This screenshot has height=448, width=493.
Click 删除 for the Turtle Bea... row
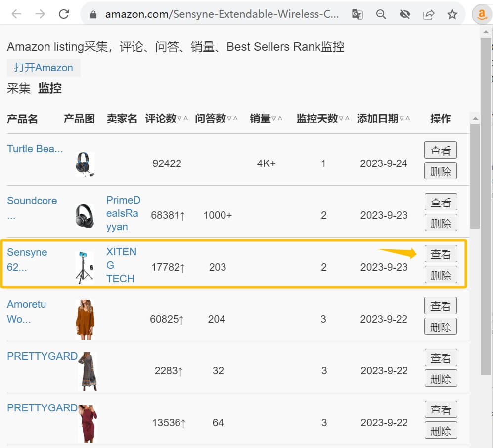tap(441, 171)
